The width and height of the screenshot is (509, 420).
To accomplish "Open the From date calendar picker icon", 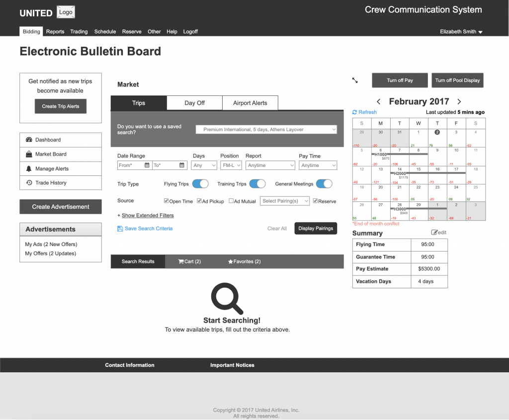I will [x=147, y=166].
